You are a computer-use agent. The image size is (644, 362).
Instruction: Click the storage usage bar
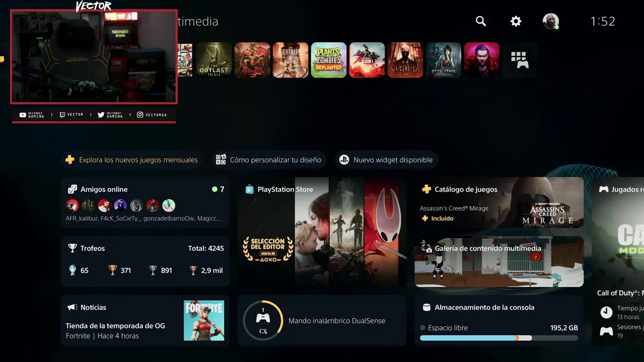tap(499, 338)
